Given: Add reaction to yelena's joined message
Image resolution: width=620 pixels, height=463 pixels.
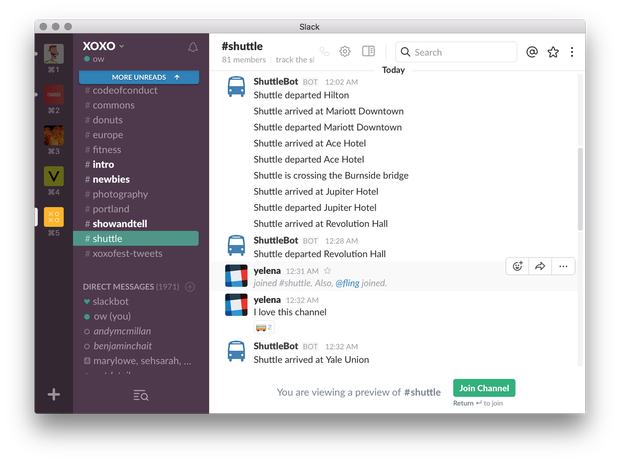Looking at the screenshot, I should pyautogui.click(x=517, y=266).
